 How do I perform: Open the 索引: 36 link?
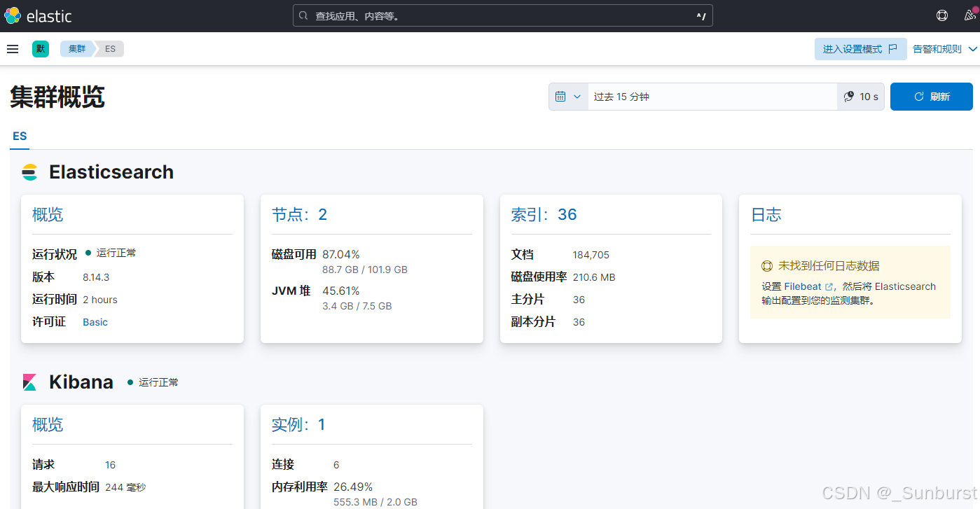tap(544, 215)
